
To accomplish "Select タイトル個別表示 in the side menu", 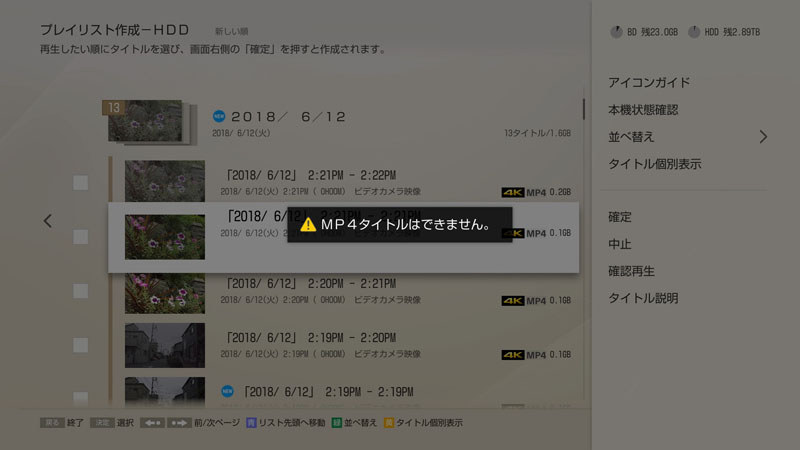I will [x=655, y=164].
